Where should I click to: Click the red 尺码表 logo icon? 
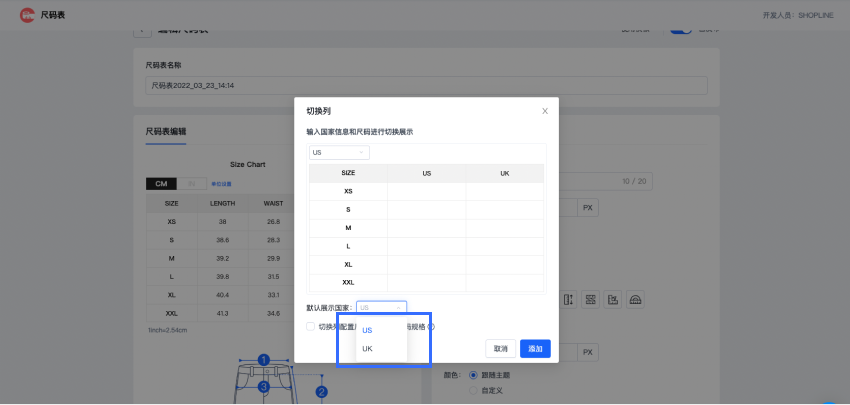point(25,15)
